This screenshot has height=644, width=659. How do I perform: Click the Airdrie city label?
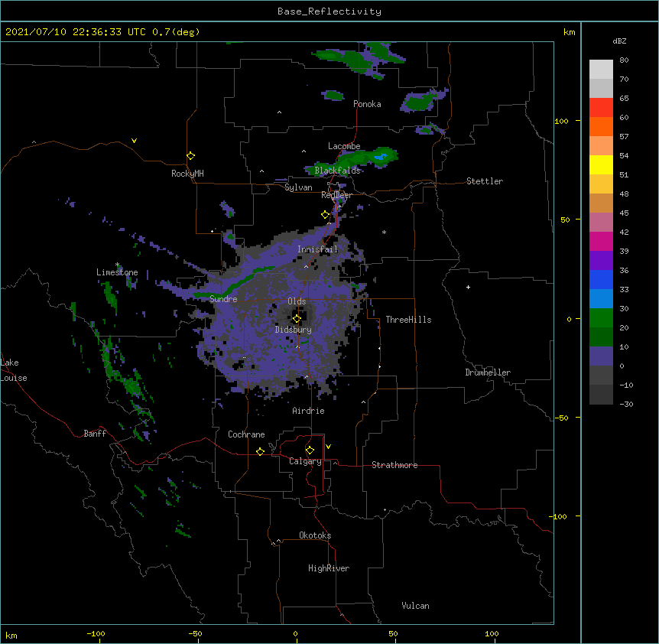pyautogui.click(x=309, y=411)
